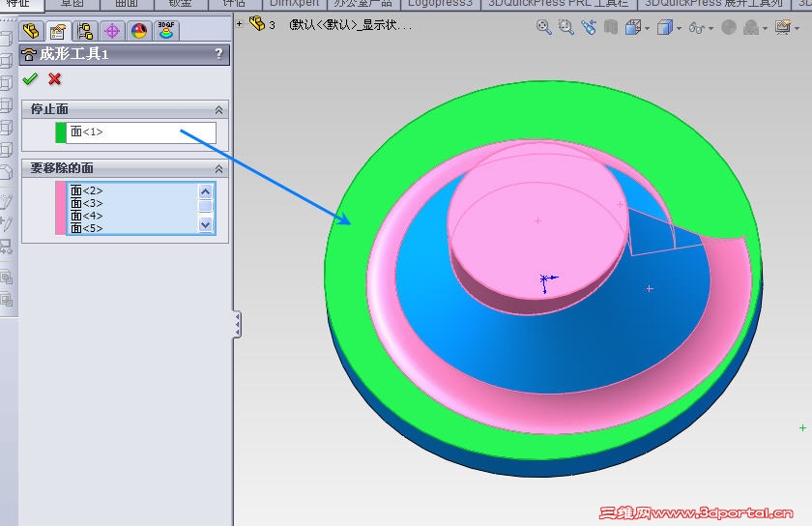Viewport: 812px width, 526px height.
Task: Select 面<2> in the removal list
Action: click(x=86, y=190)
